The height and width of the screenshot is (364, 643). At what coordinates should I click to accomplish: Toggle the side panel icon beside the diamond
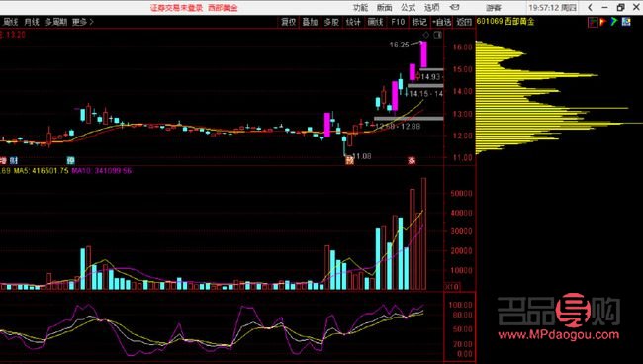(437, 36)
